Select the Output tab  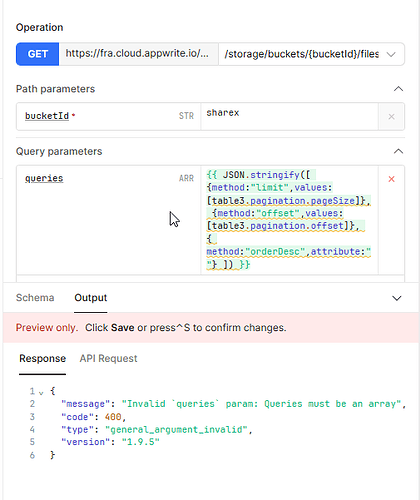pyautogui.click(x=91, y=298)
